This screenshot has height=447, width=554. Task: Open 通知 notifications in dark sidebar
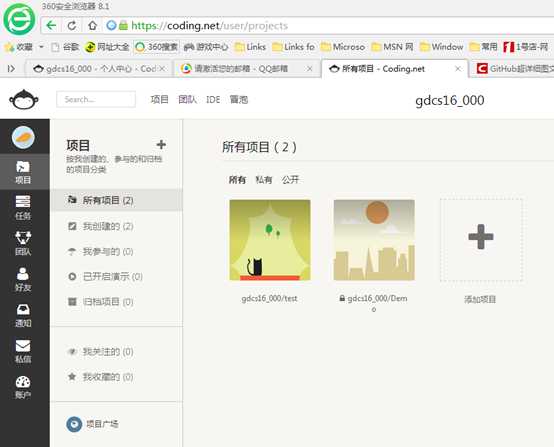(23, 315)
